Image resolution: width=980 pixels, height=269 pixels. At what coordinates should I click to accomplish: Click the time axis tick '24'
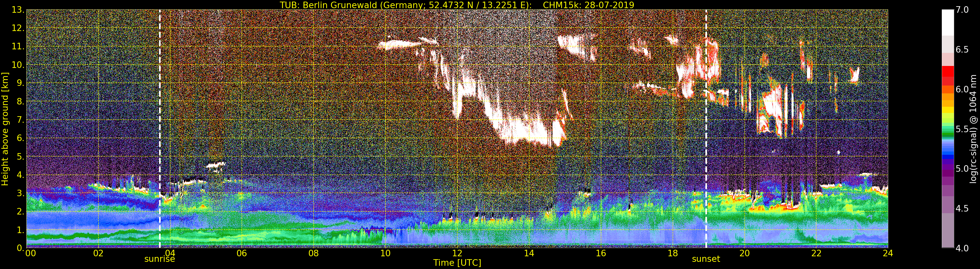point(888,253)
